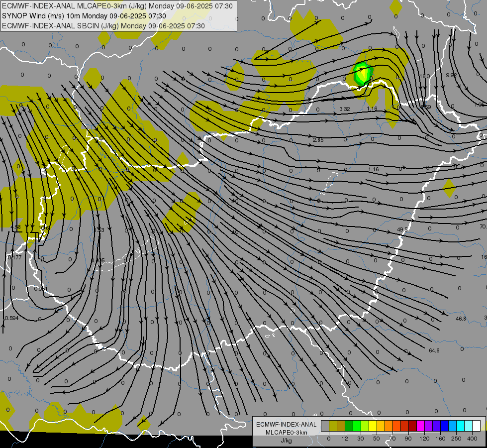The width and height of the screenshot is (487, 448).
Task: Click the gray swatch in the legend
Action: pyautogui.click(x=325, y=426)
